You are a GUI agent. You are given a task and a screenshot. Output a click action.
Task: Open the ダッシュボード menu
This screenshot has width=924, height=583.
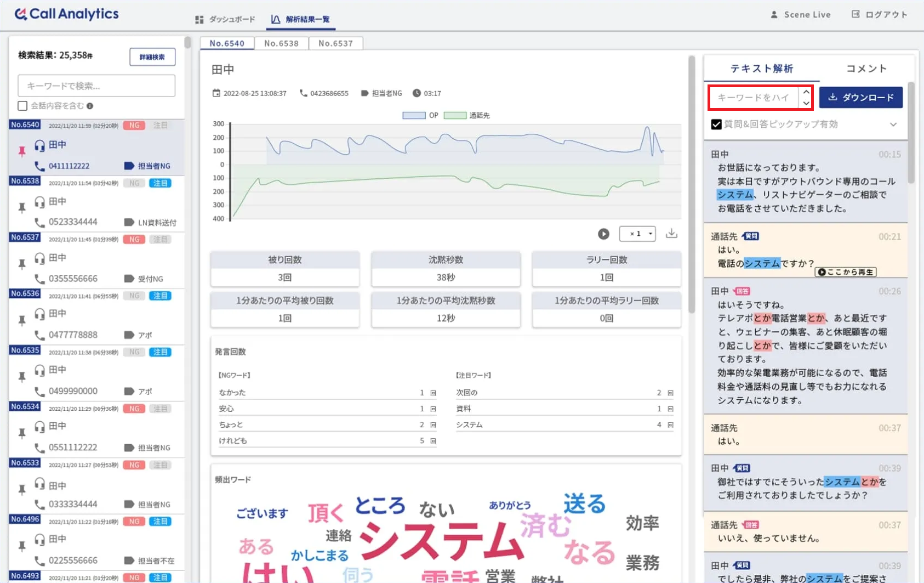(x=225, y=19)
